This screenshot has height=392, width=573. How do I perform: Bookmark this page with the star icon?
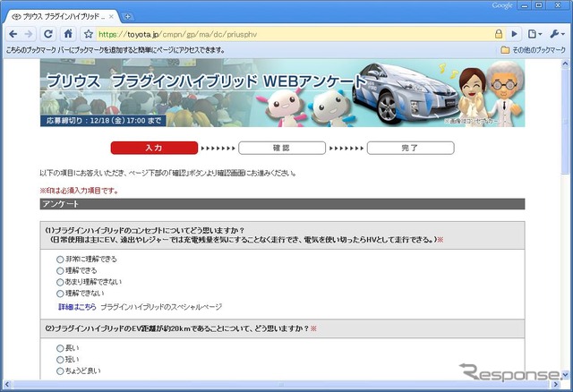click(x=88, y=34)
